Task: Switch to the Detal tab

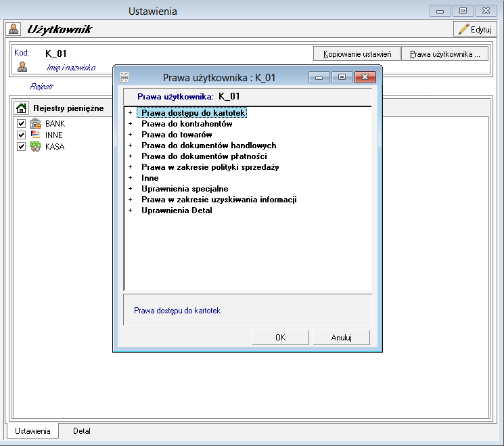Action: point(82,431)
